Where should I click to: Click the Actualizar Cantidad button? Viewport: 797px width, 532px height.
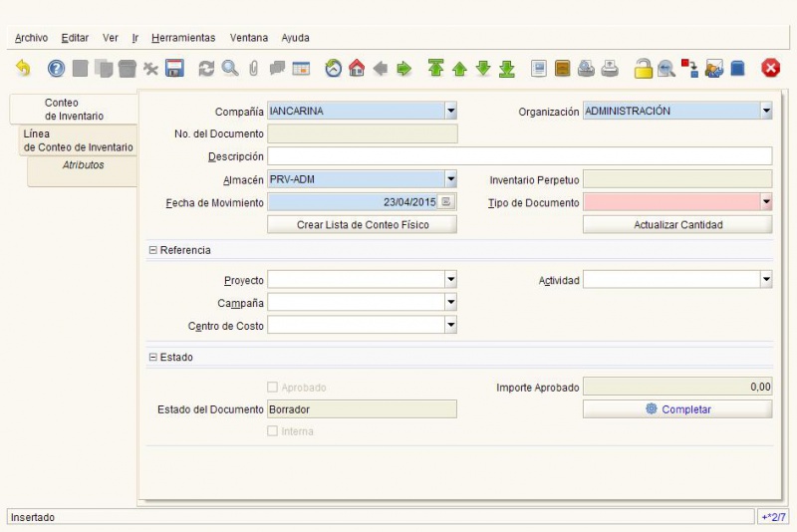(677, 224)
